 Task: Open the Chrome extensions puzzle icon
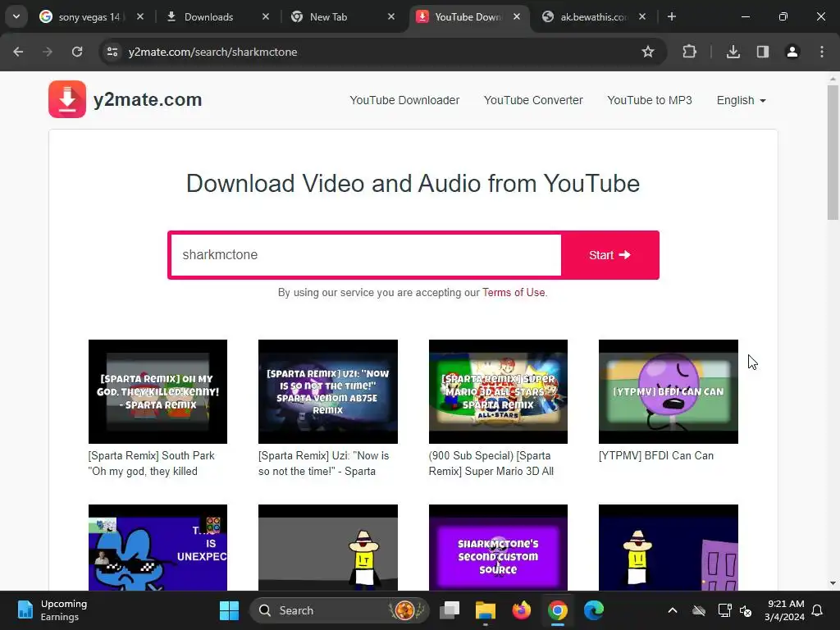[689, 52]
